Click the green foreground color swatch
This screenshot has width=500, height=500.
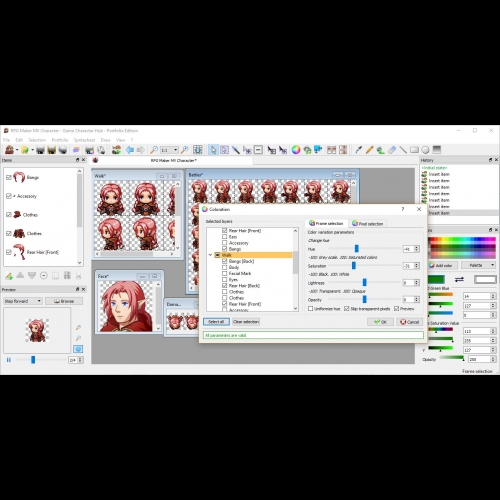pyautogui.click(x=436, y=279)
